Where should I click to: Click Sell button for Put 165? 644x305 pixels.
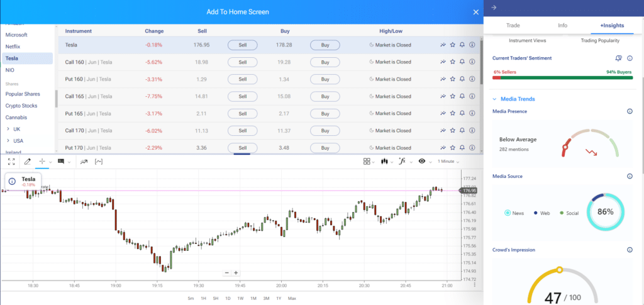(243, 114)
